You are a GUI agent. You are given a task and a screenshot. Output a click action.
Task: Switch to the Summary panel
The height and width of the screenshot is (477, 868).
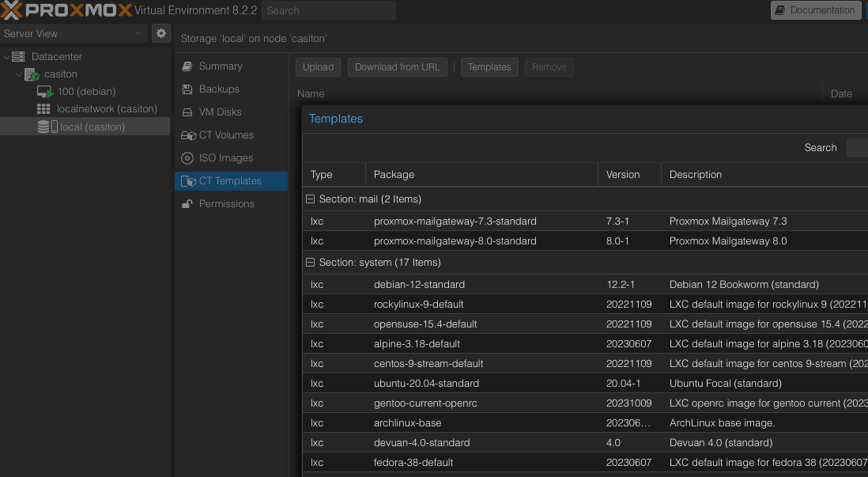[220, 66]
